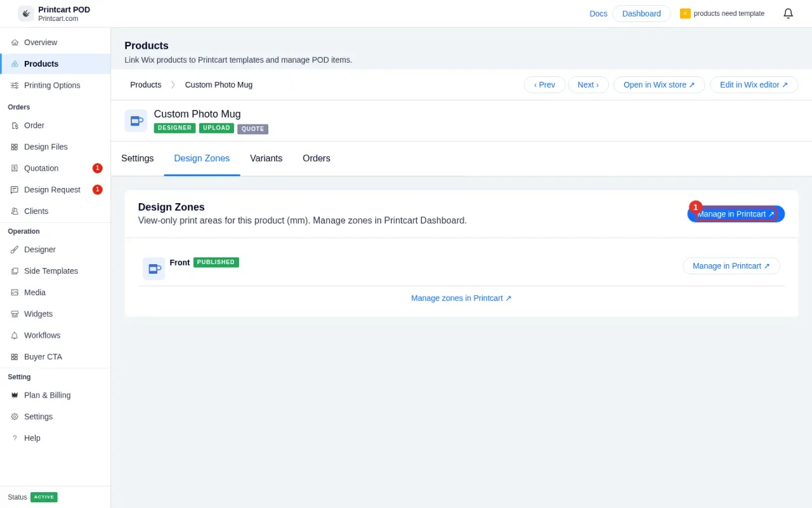Open the Docs link in top bar
Screen dimensions: 812x508
[598, 14]
